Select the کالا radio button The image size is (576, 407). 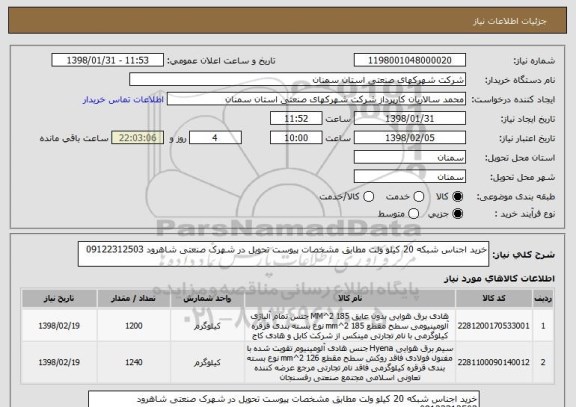(457, 197)
